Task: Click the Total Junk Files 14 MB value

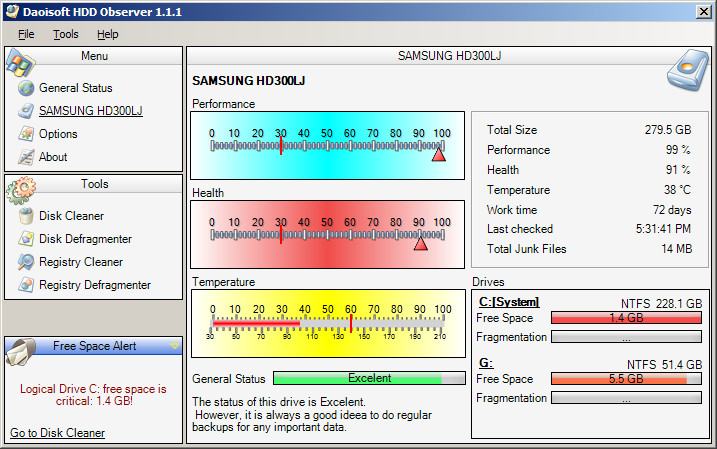Action: pyautogui.click(x=676, y=249)
